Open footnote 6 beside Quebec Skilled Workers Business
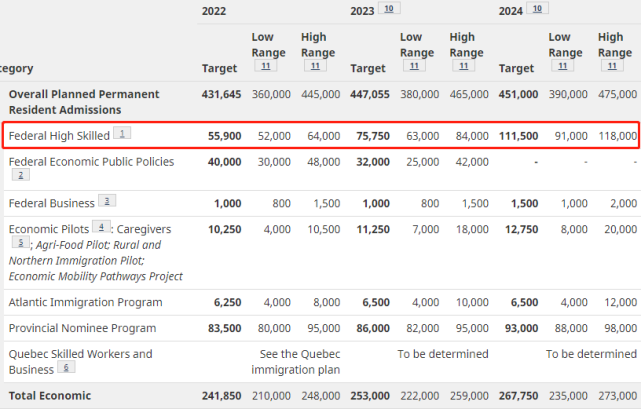Screen dimensions: 641x409 coord(66,367)
